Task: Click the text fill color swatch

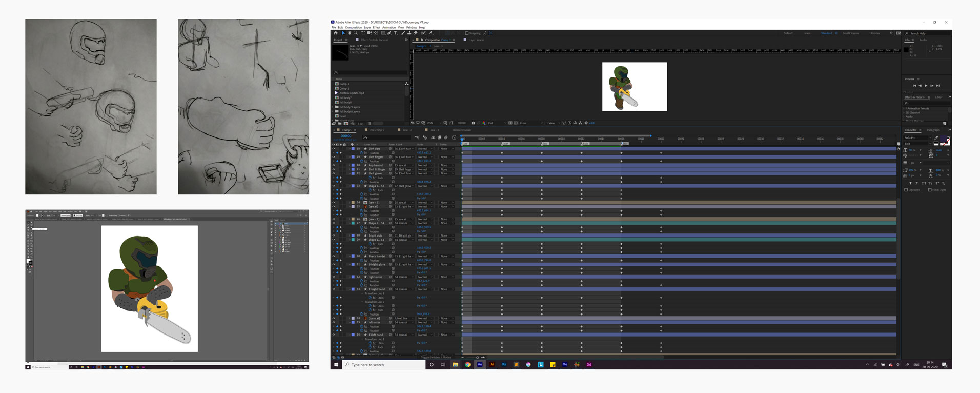Action: pyautogui.click(x=944, y=139)
